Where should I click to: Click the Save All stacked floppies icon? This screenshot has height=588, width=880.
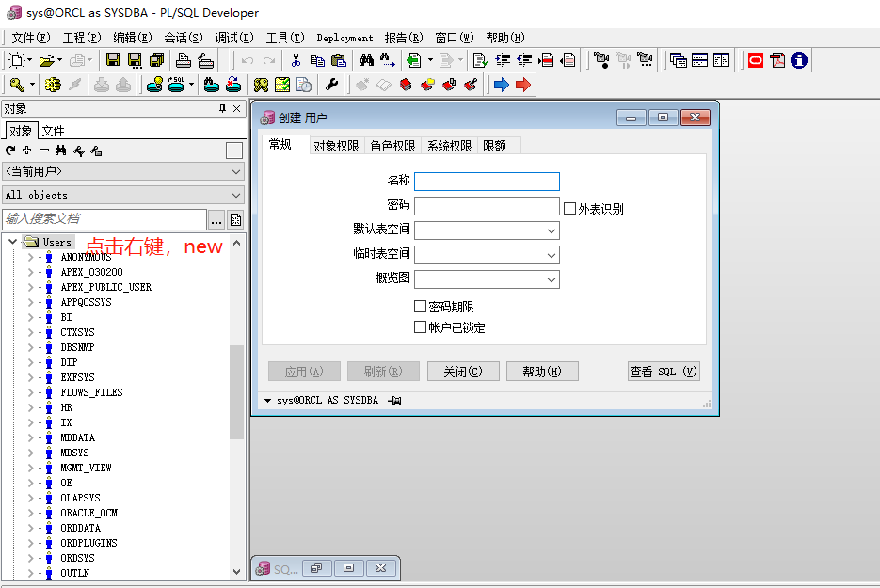coord(156,60)
